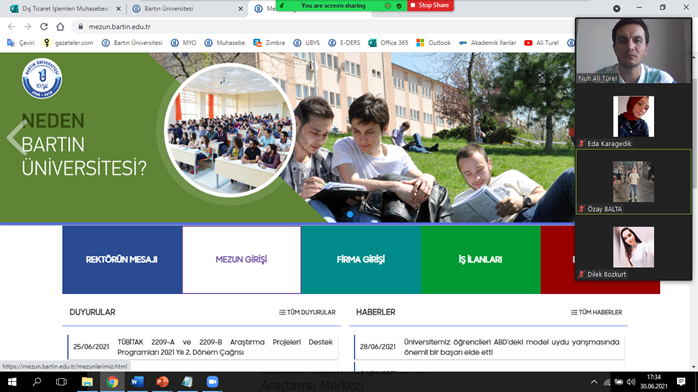Select Dilek Bozkurt participant tile

(633, 247)
